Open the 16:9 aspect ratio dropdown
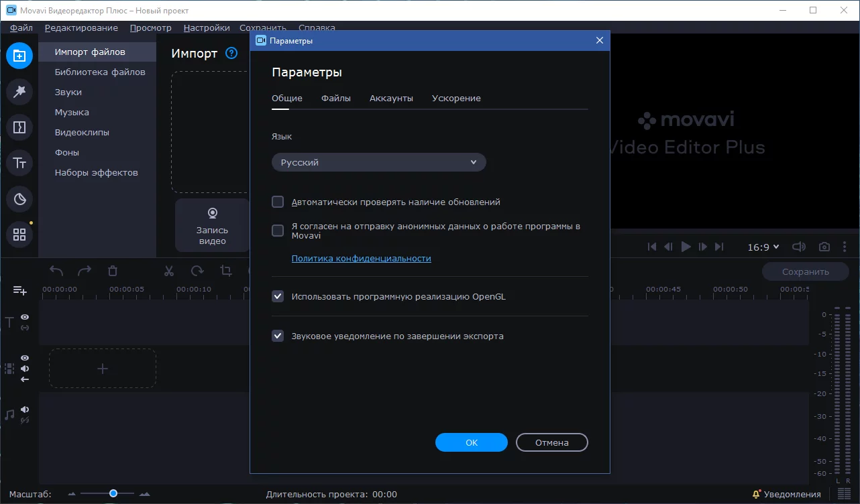The height and width of the screenshot is (504, 860). (763, 247)
